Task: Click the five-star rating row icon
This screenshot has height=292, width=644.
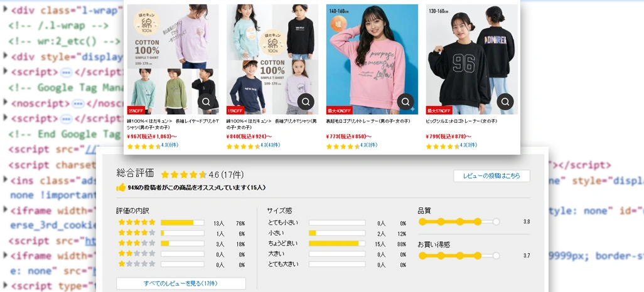Action: [x=137, y=222]
